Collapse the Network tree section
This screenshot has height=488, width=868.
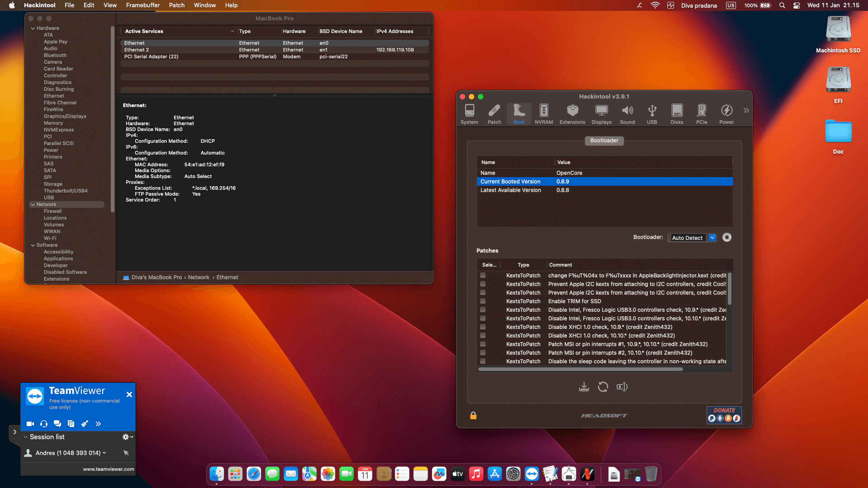(x=33, y=204)
